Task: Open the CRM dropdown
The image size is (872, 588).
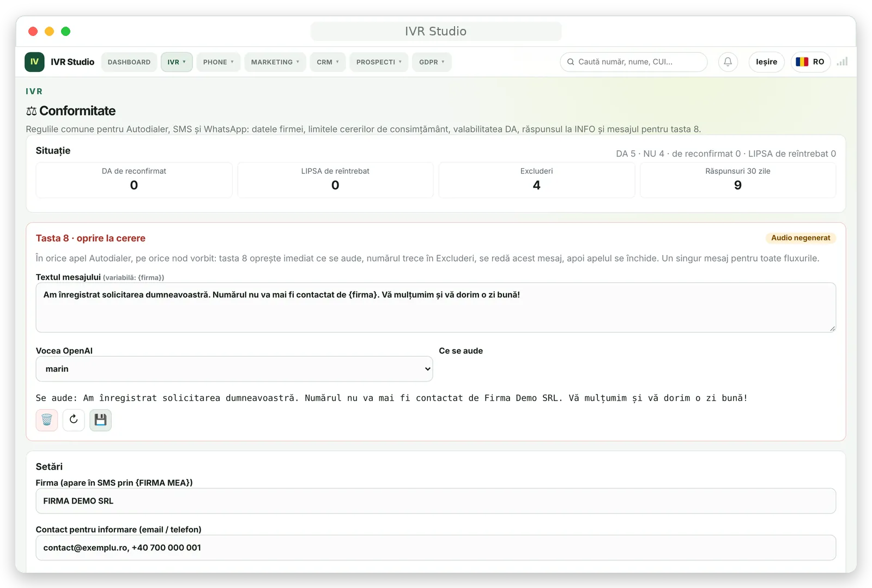Action: pos(328,62)
